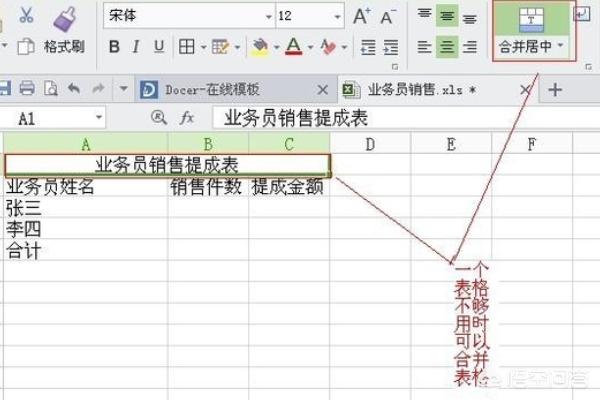Screen dimensions: 600x400
Task: Open a new tab with plus button
Action: (555, 89)
